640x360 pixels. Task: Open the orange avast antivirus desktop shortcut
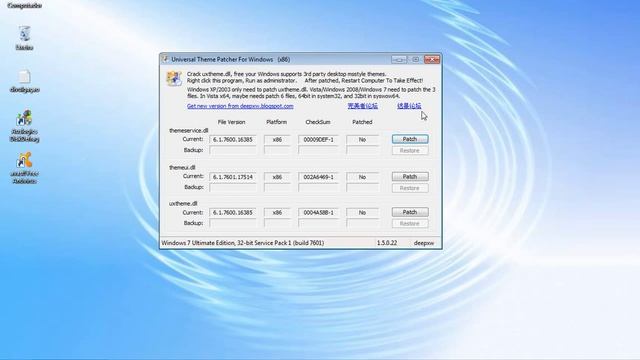(24, 168)
